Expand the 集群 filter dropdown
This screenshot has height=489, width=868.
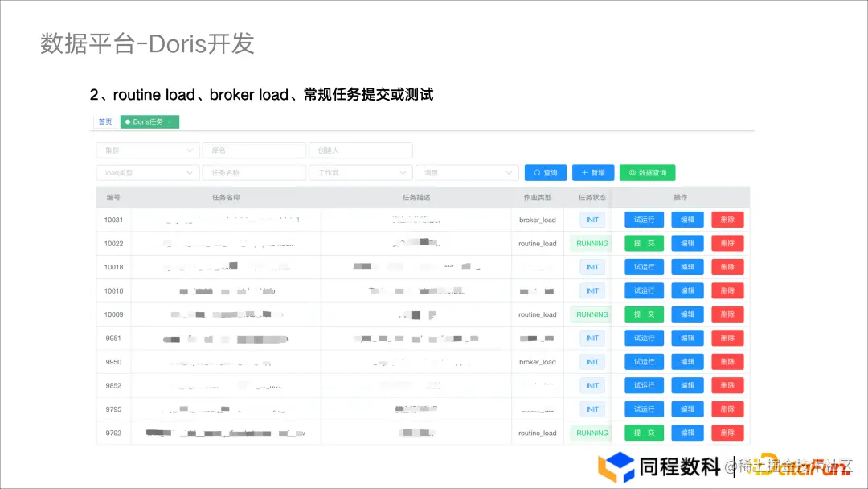click(147, 150)
